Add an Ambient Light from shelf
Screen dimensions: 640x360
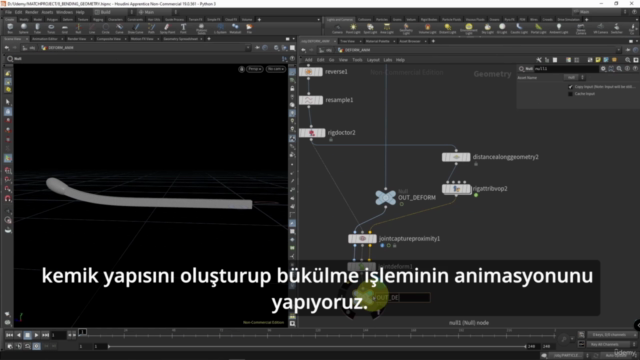tap(558, 29)
